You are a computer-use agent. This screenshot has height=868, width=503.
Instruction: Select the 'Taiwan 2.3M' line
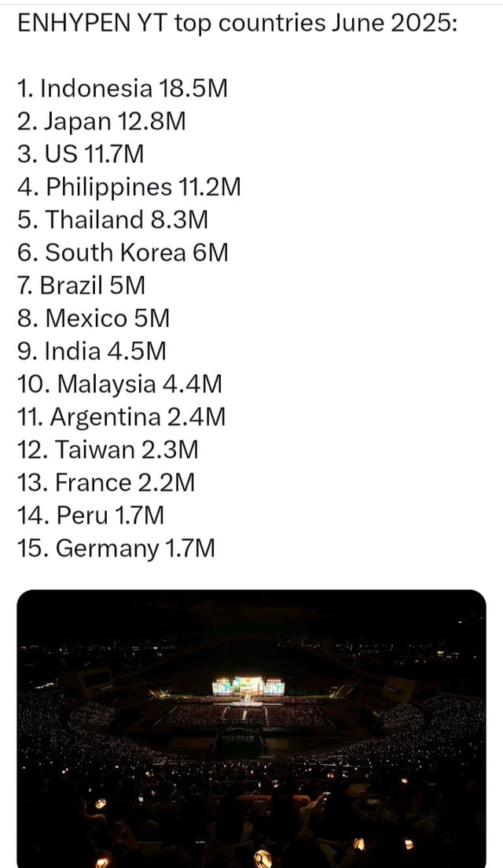[x=108, y=450]
